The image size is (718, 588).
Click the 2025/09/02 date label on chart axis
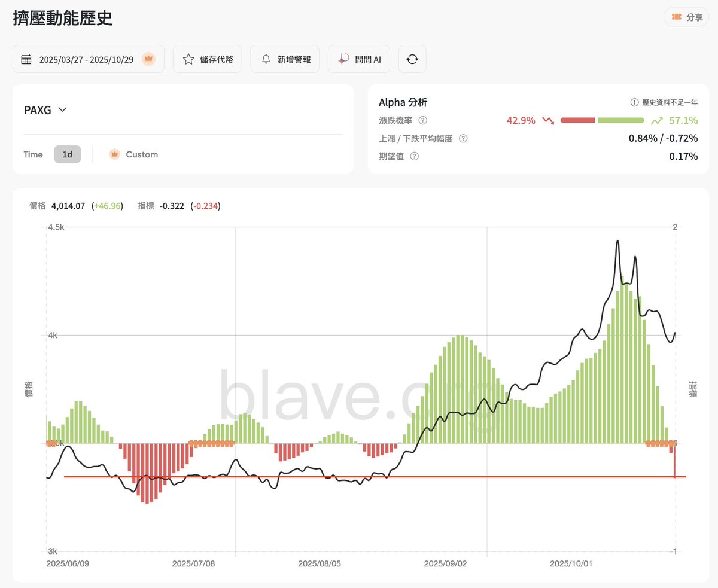pyautogui.click(x=445, y=563)
